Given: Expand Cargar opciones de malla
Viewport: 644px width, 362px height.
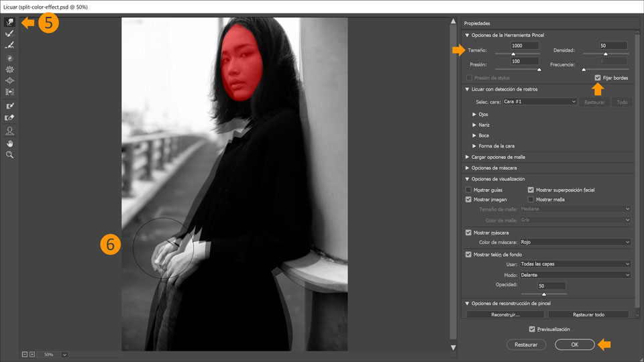Looking at the screenshot, I should [467, 157].
